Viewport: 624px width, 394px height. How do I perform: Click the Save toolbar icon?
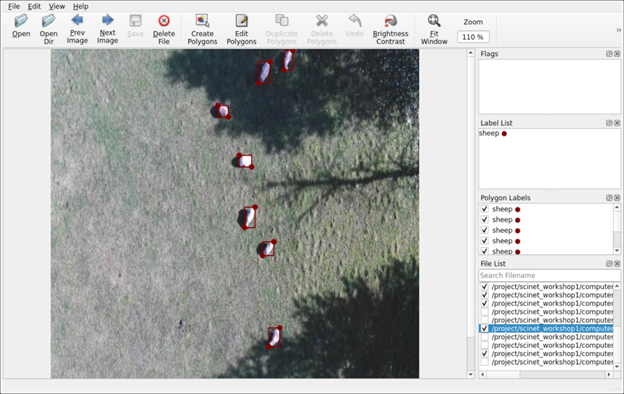click(x=135, y=20)
